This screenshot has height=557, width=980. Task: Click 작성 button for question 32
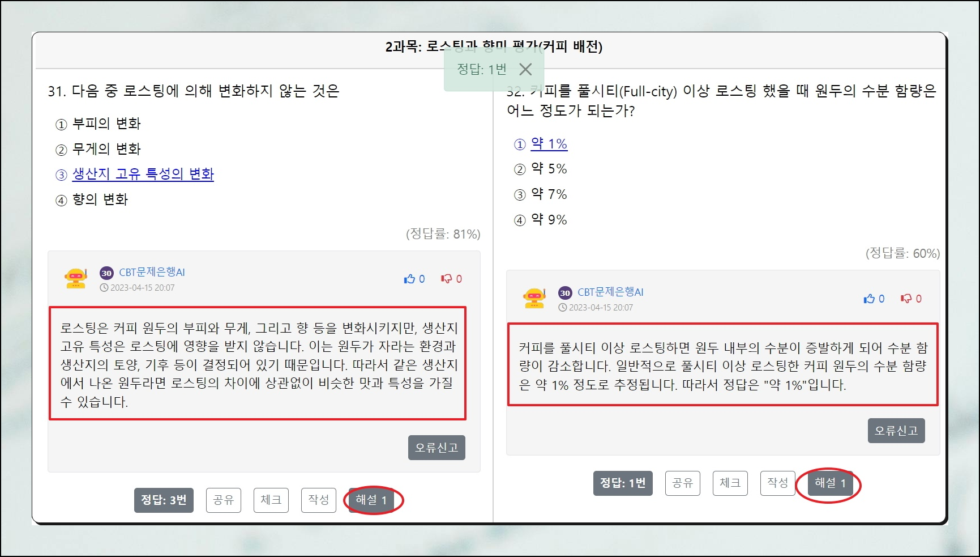click(x=778, y=483)
